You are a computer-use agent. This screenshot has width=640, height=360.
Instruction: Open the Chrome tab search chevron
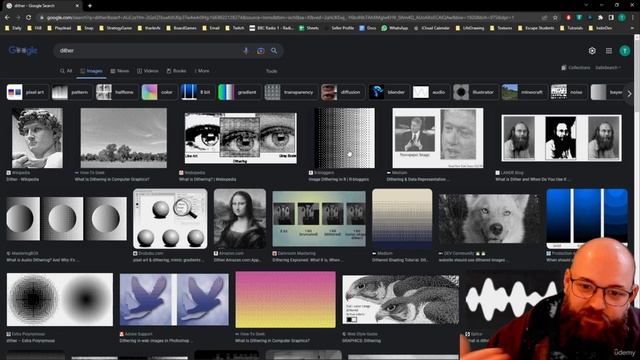click(x=586, y=5)
